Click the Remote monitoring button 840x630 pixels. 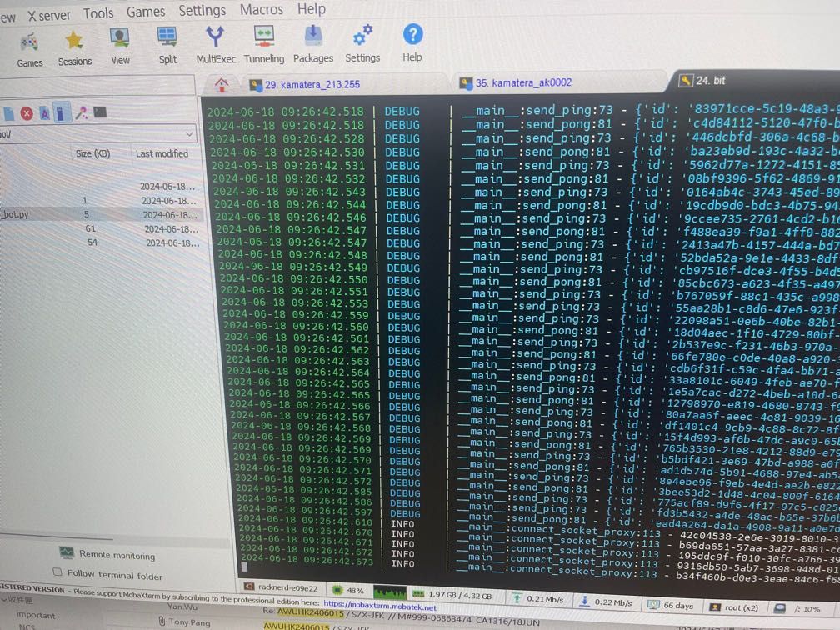point(107,554)
